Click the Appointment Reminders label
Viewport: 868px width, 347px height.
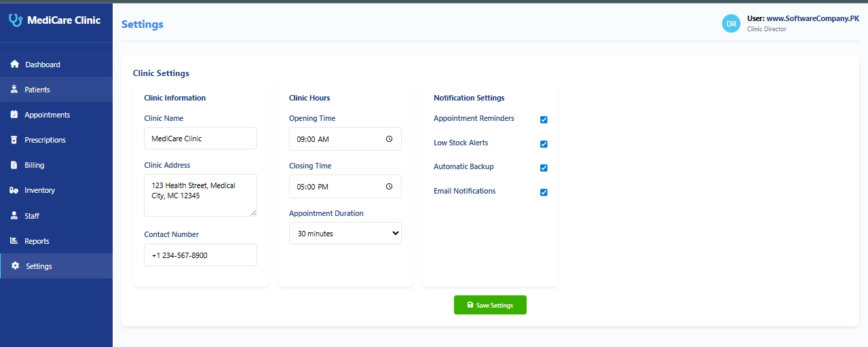click(x=474, y=118)
